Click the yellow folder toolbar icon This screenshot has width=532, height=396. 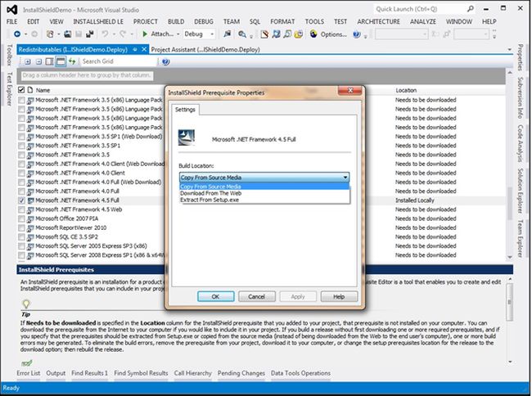[x=299, y=34]
